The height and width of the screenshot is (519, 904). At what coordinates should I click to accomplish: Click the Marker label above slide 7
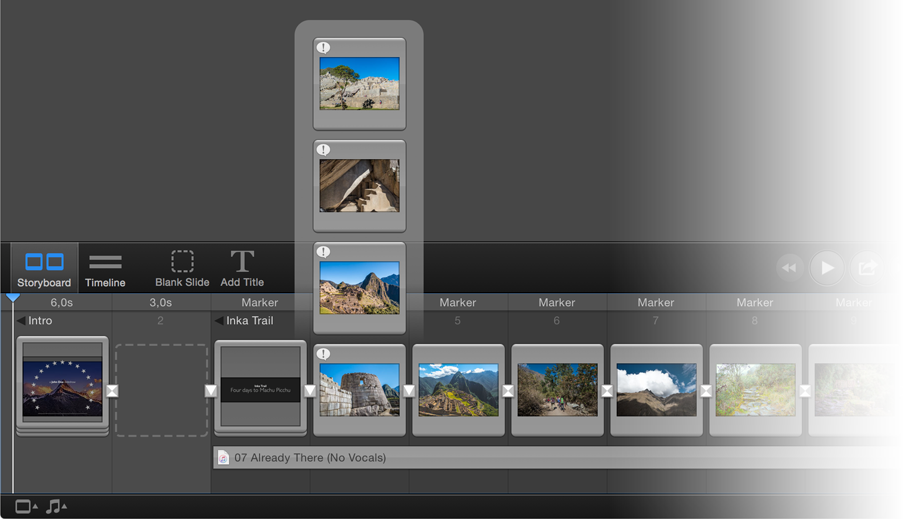click(x=656, y=302)
